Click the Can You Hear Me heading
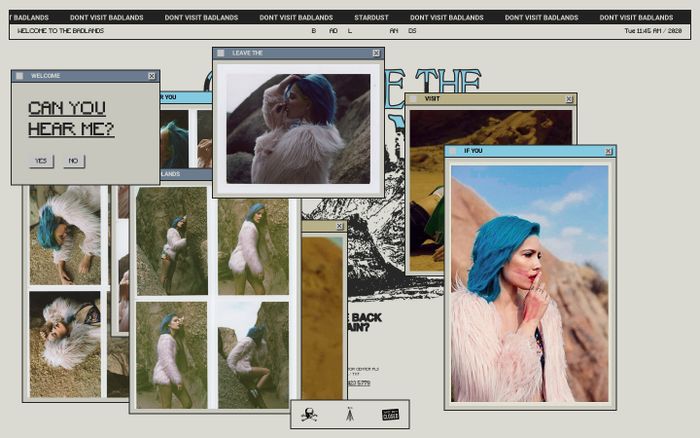 (71, 118)
